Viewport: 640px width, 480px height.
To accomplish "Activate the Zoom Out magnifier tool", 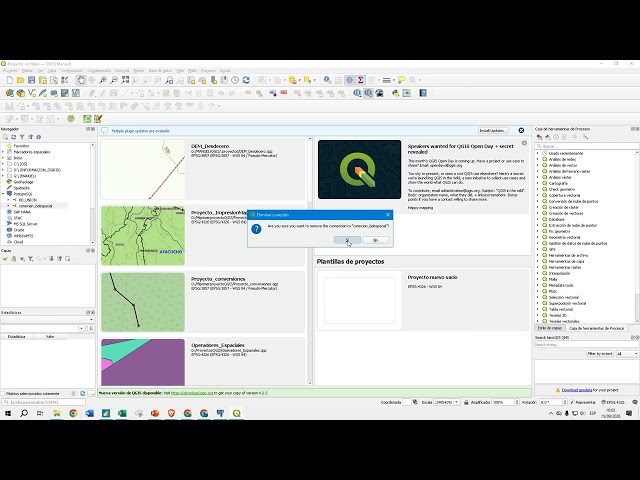I will pyautogui.click(x=114, y=80).
